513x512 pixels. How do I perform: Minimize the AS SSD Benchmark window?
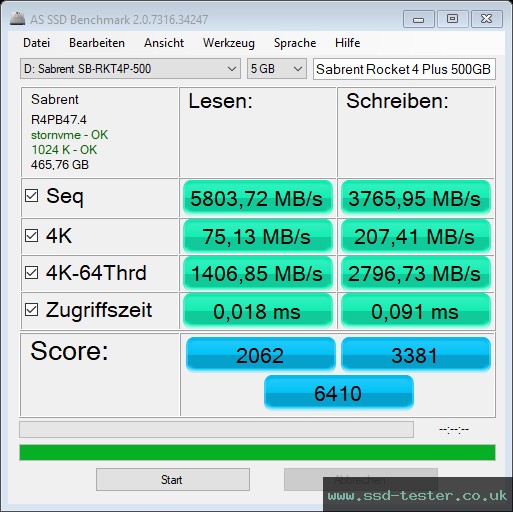click(x=419, y=19)
